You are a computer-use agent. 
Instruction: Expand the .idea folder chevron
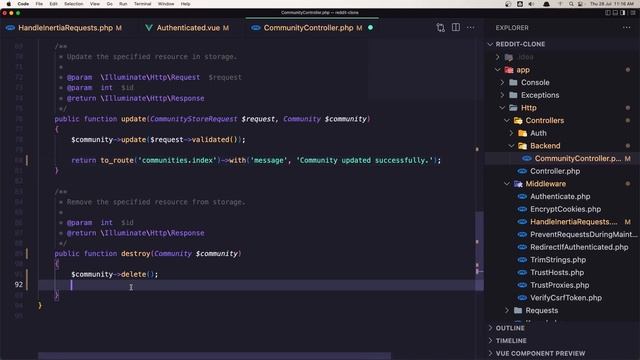[x=498, y=57]
